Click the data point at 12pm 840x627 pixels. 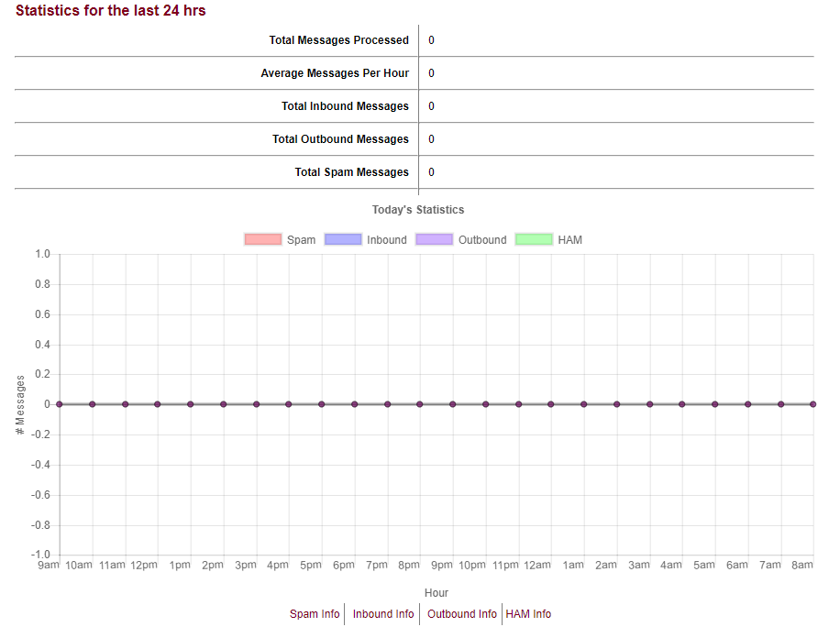point(158,404)
